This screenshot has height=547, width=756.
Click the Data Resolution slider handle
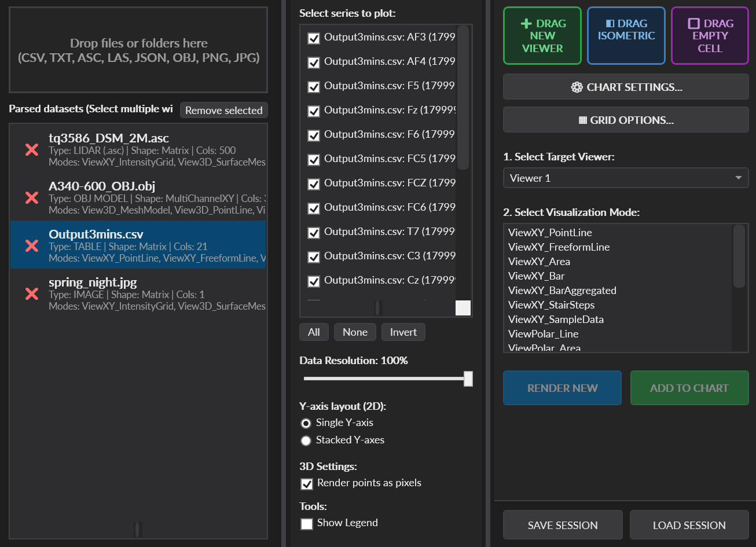[x=468, y=379]
